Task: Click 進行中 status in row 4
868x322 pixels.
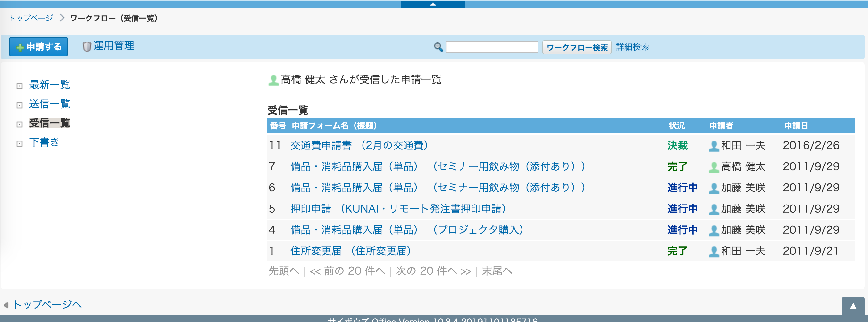Action: pos(682,230)
